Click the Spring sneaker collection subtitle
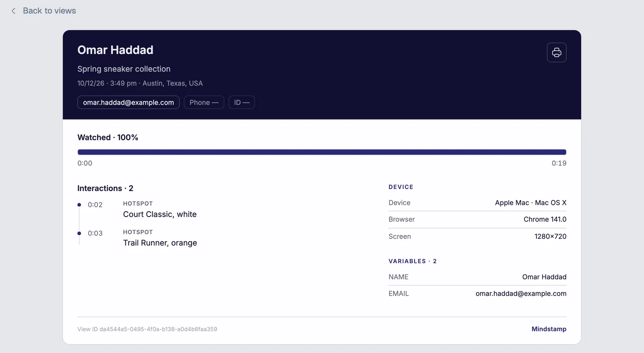644x353 pixels. pyautogui.click(x=124, y=69)
